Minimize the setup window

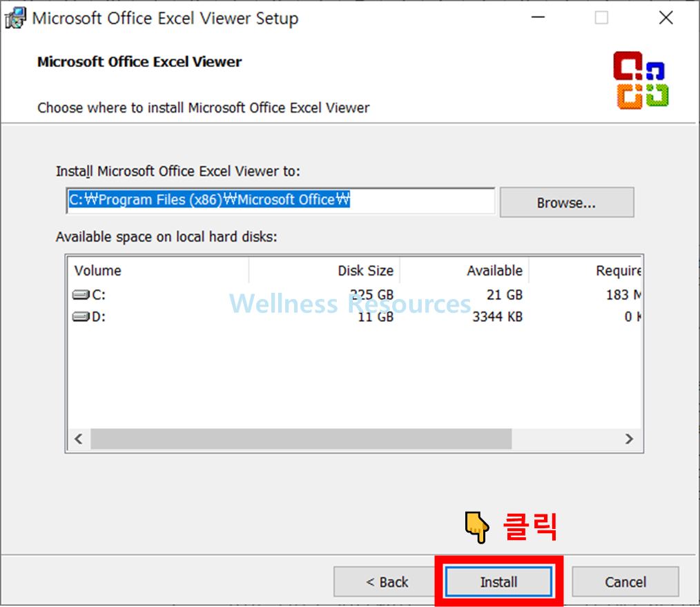[x=538, y=18]
